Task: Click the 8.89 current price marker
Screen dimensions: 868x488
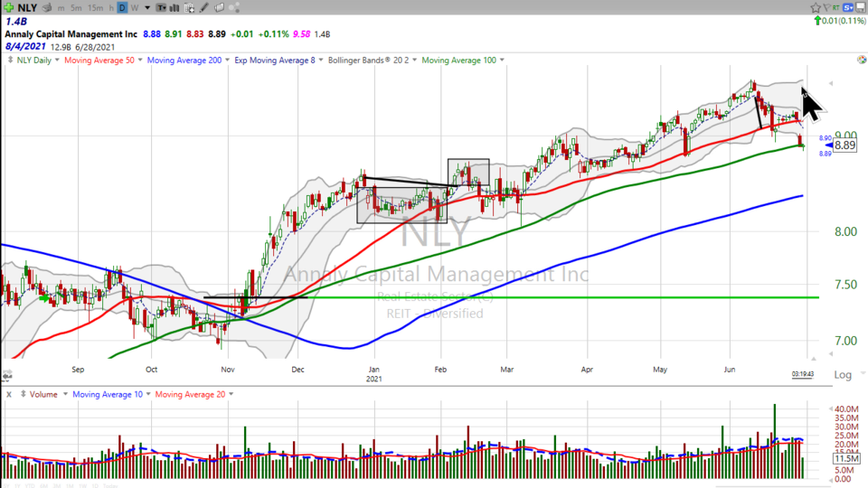Action: click(844, 145)
